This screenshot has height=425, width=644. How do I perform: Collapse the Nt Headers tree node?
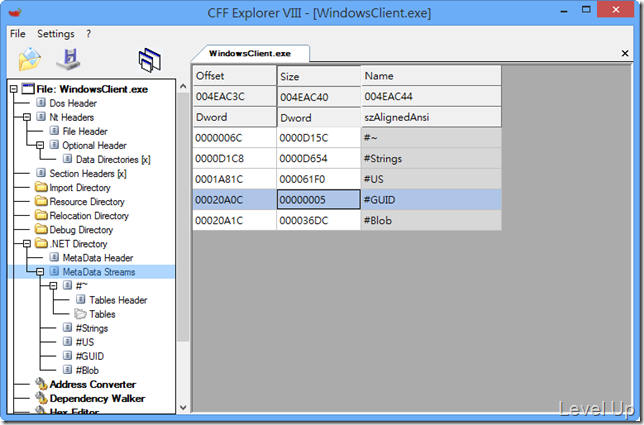pos(27,117)
